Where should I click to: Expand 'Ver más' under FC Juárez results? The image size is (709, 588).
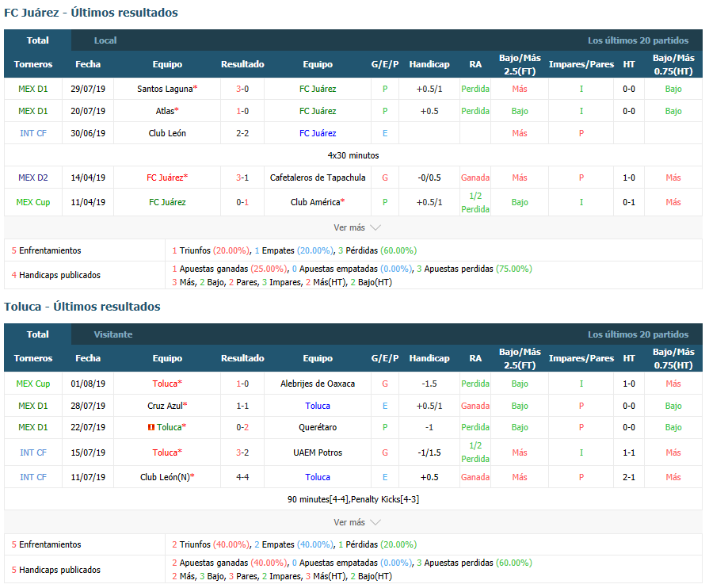click(x=356, y=227)
